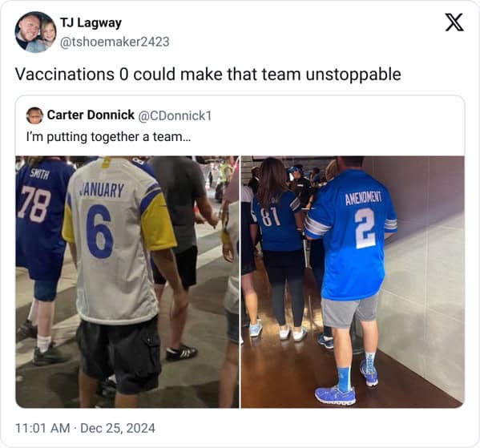Tap the AMENDMENT lettering on blue jersey
The width and height of the screenshot is (480, 448).
point(364,199)
